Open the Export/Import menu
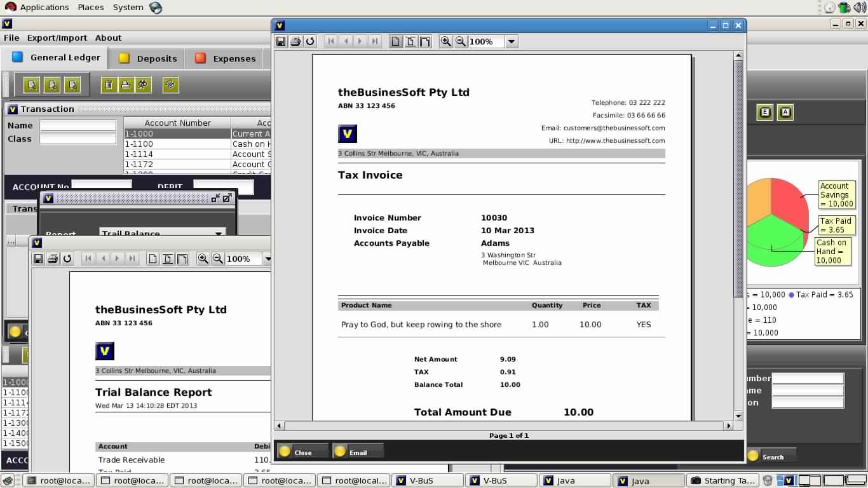The height and width of the screenshot is (488, 868). [57, 38]
